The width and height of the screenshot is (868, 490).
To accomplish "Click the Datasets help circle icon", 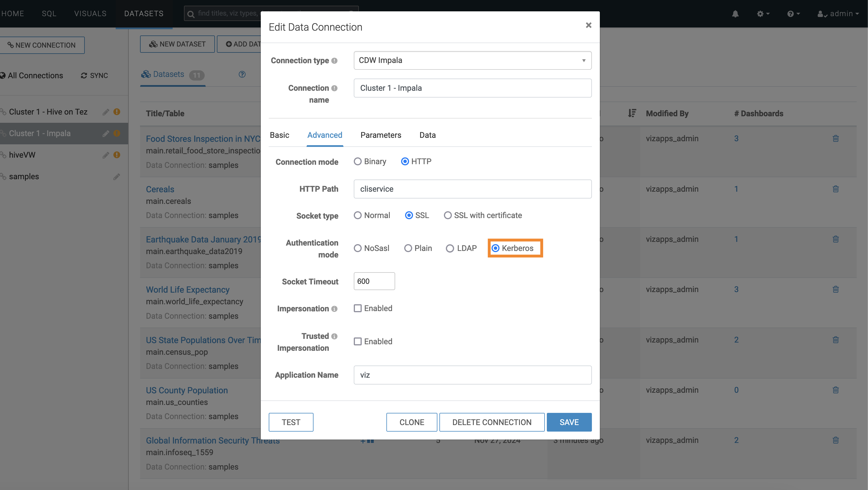I will pyautogui.click(x=242, y=75).
